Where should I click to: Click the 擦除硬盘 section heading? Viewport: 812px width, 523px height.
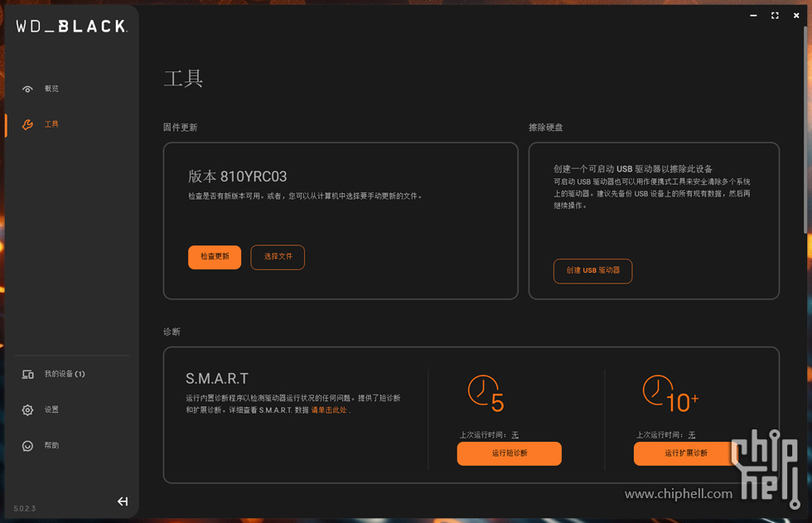[546, 128]
